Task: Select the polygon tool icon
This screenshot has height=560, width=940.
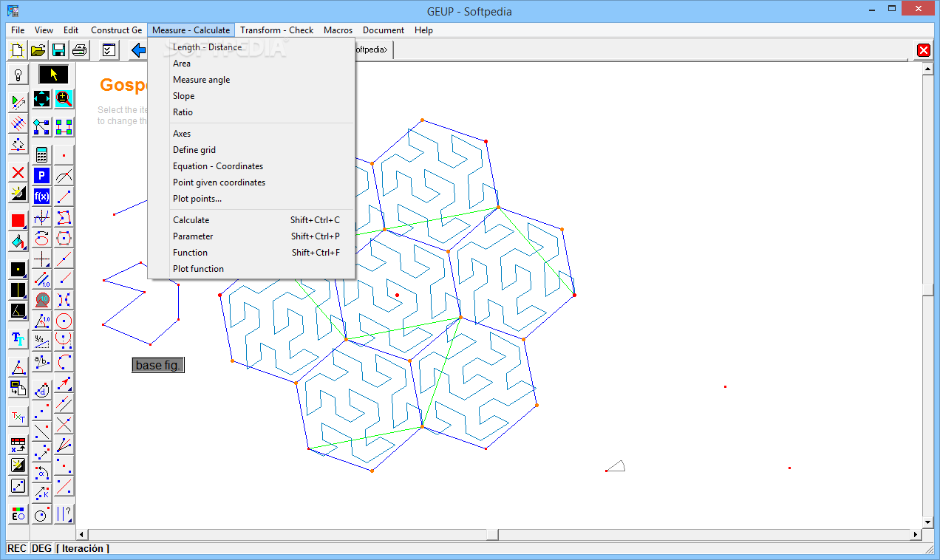Action: [64, 217]
